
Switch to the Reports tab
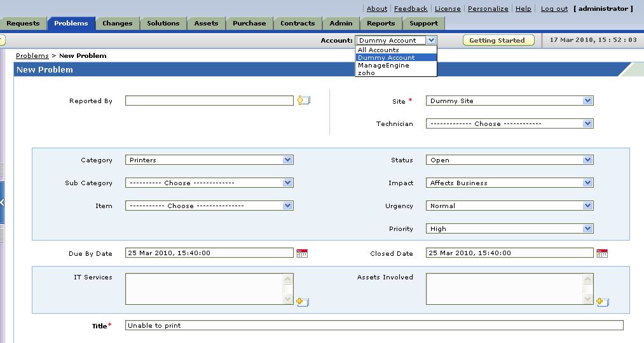tap(381, 24)
